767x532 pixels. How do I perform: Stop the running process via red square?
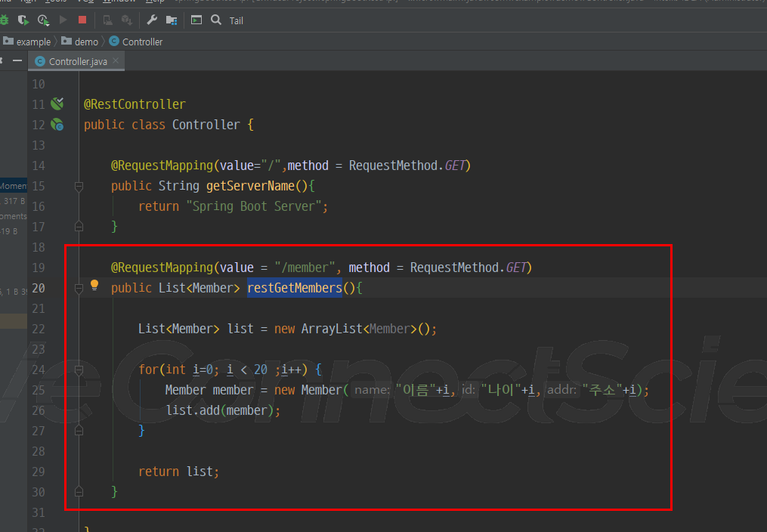[82, 20]
